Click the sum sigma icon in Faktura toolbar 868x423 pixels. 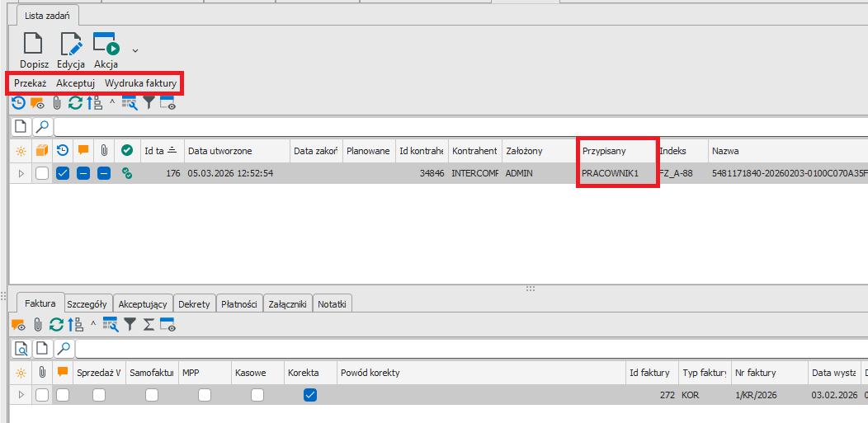[x=149, y=325]
